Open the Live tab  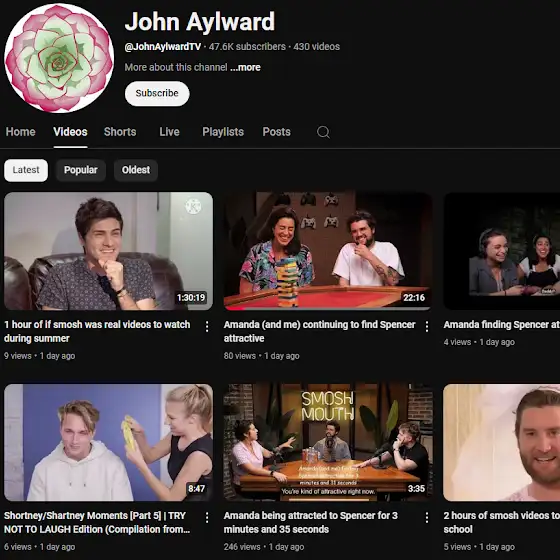(169, 132)
